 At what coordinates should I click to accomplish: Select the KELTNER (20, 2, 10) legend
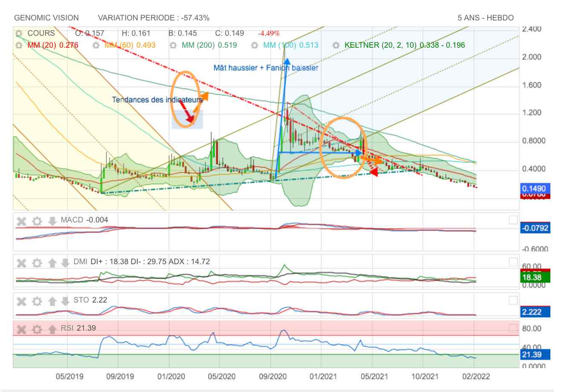tap(405, 45)
